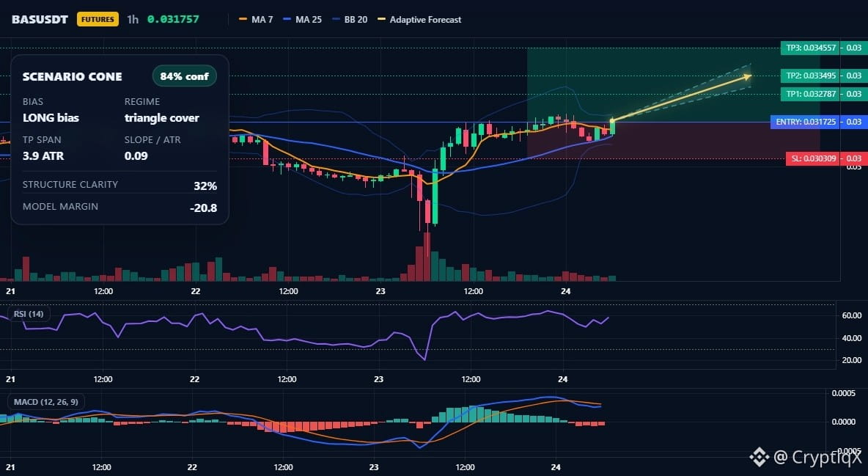Click the TP1: 0.032787 price label
The height and width of the screenshot is (476, 868).
point(810,94)
